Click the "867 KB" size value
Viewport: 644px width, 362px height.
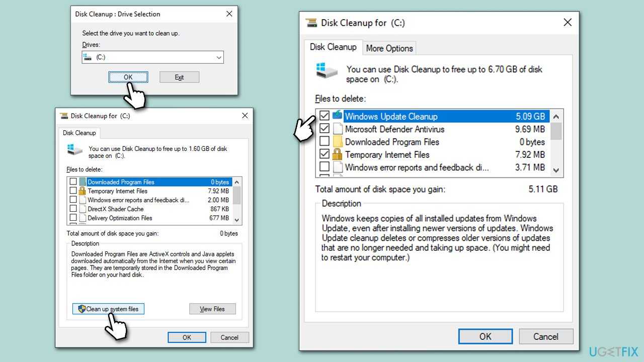click(x=220, y=209)
